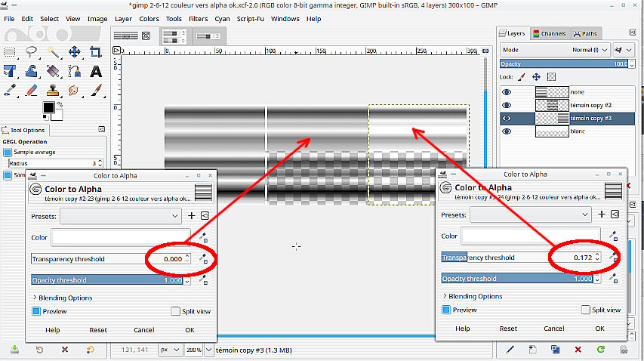
Task: Select the Rectangle Select tool
Action: [x=10, y=52]
